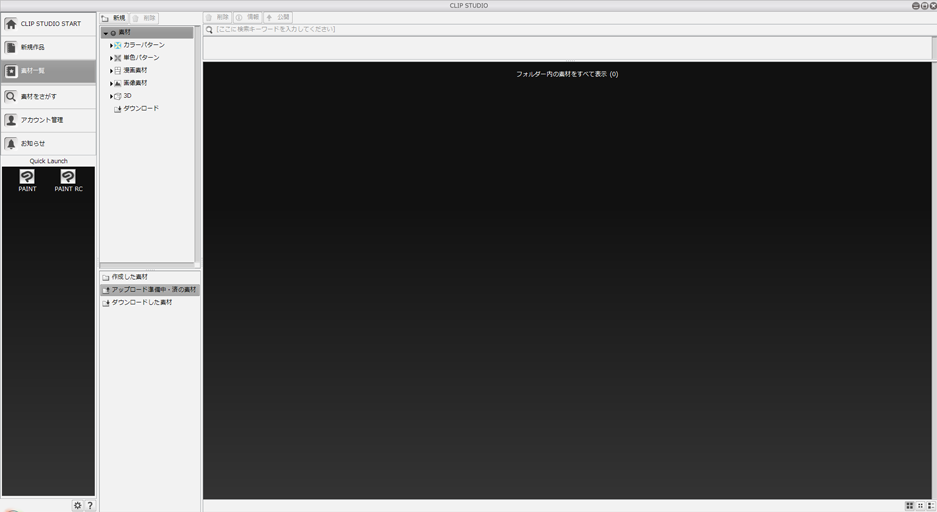Select the 単色パターン tree row
937x512 pixels.
tap(147, 58)
